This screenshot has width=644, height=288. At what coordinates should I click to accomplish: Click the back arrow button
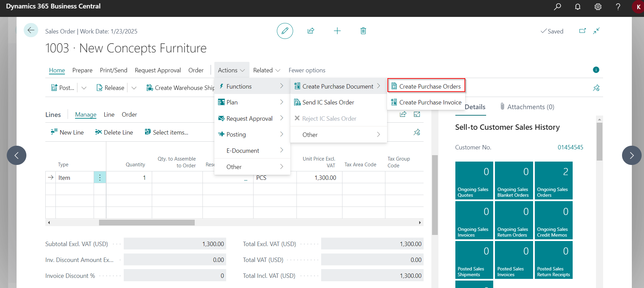31,30
